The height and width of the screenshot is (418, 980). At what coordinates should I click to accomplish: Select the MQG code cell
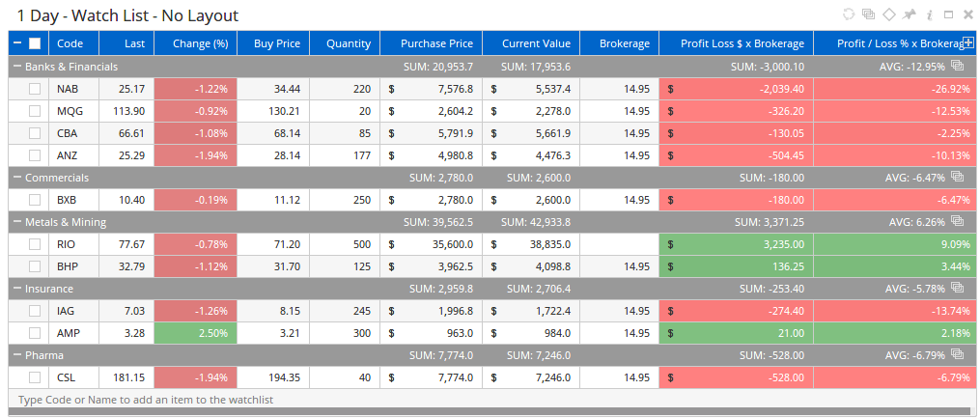(x=73, y=111)
